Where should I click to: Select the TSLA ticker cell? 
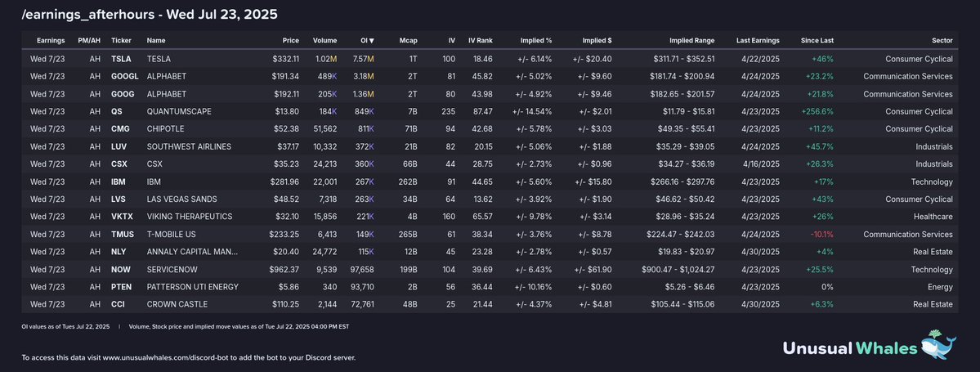[121, 59]
